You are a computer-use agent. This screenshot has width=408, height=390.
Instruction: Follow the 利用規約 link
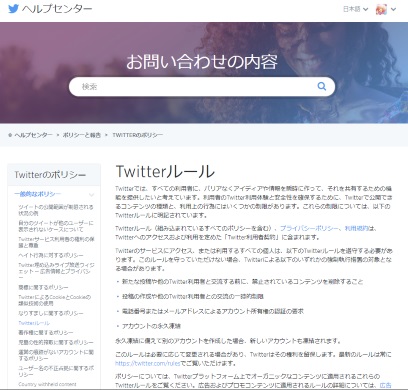coord(357,228)
